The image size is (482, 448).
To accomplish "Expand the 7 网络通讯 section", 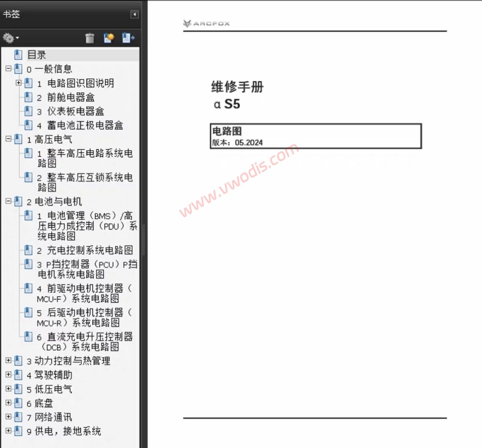I will [x=8, y=417].
